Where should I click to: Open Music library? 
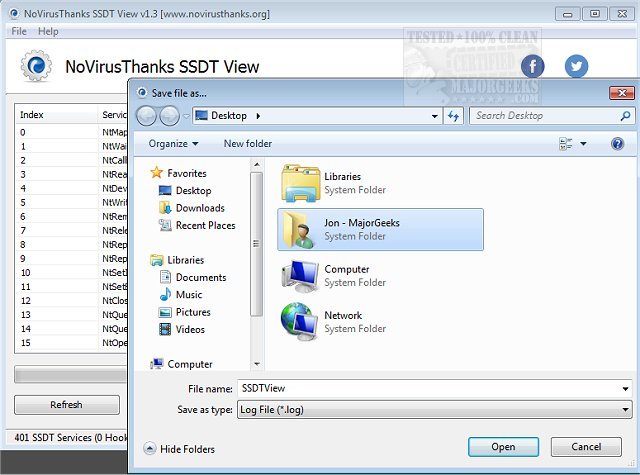[x=181, y=295]
